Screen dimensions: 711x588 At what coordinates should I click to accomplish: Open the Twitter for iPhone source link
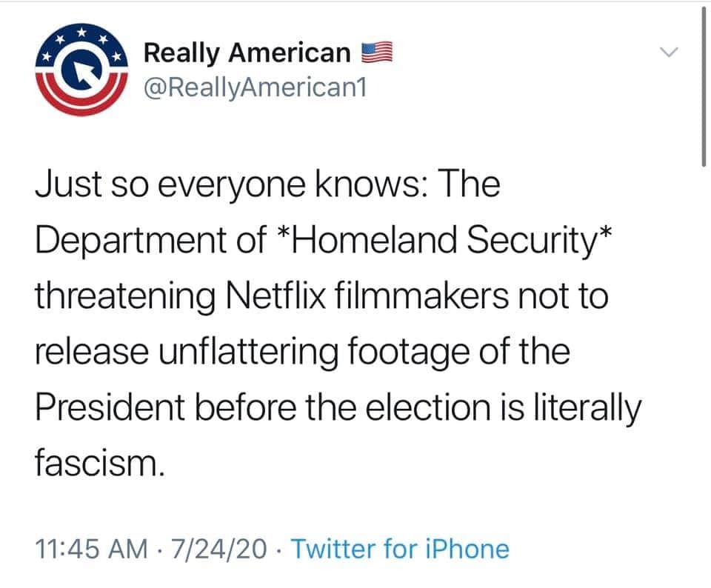coord(400,549)
